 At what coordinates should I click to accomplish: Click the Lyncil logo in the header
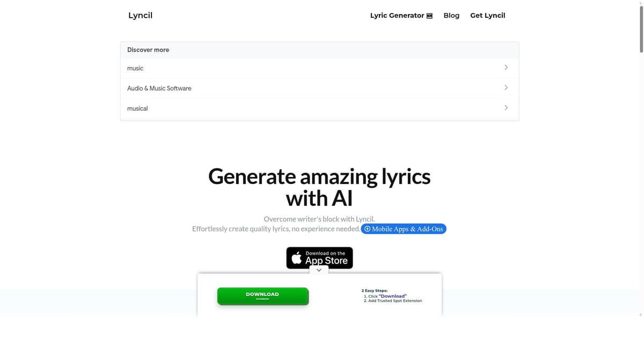140,15
